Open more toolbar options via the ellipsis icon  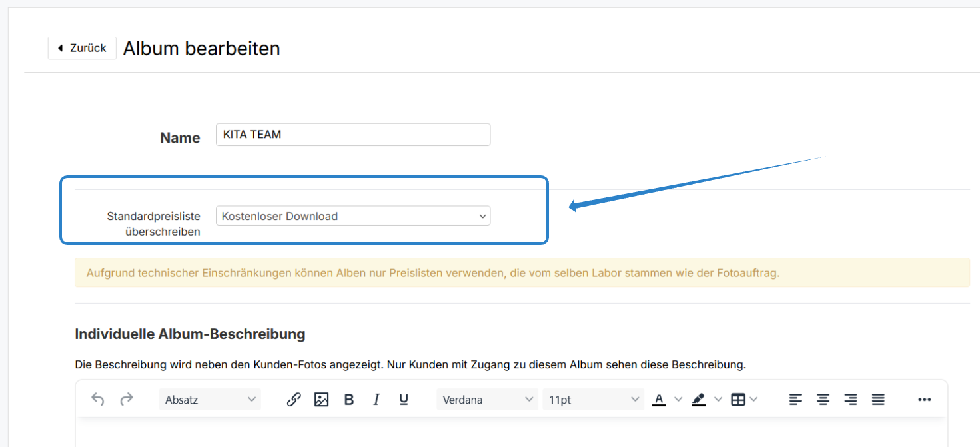[x=924, y=399]
